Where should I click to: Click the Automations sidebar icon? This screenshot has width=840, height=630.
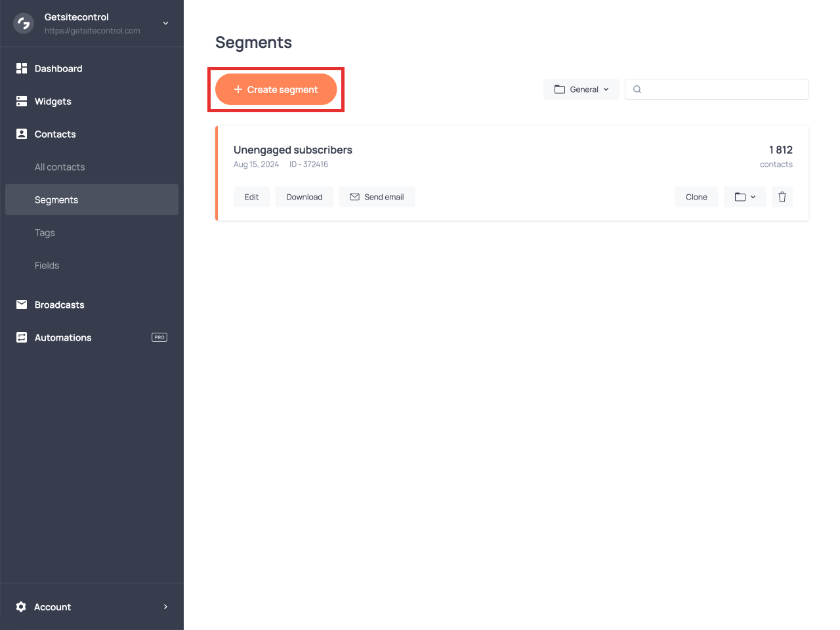tap(22, 337)
